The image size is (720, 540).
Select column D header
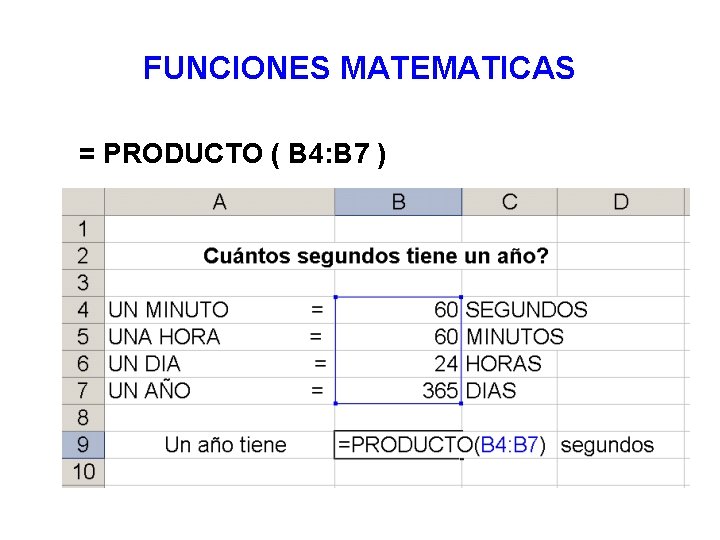click(620, 202)
